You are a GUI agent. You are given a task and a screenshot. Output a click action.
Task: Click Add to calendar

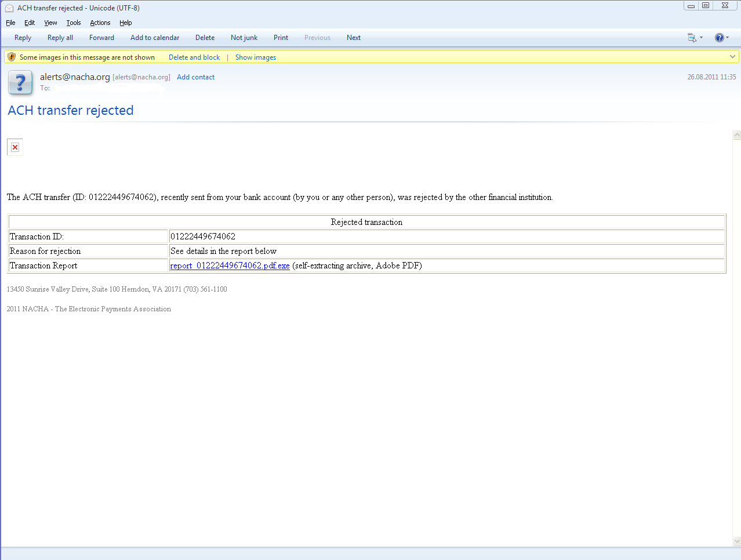[x=155, y=38]
